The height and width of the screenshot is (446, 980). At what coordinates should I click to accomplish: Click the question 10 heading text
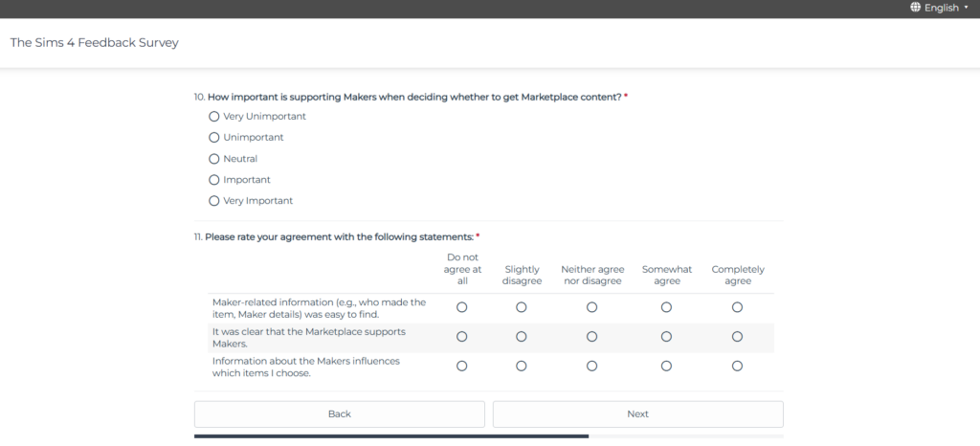click(x=414, y=97)
